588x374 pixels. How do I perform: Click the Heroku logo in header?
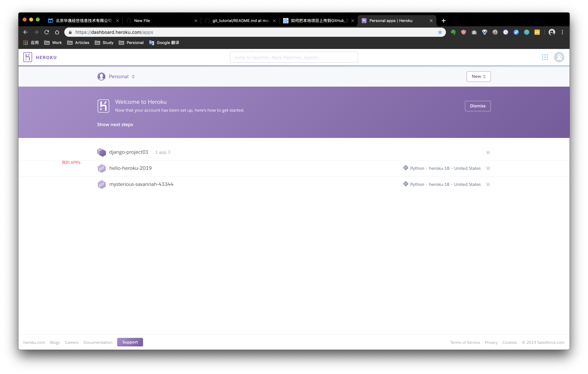tap(28, 57)
